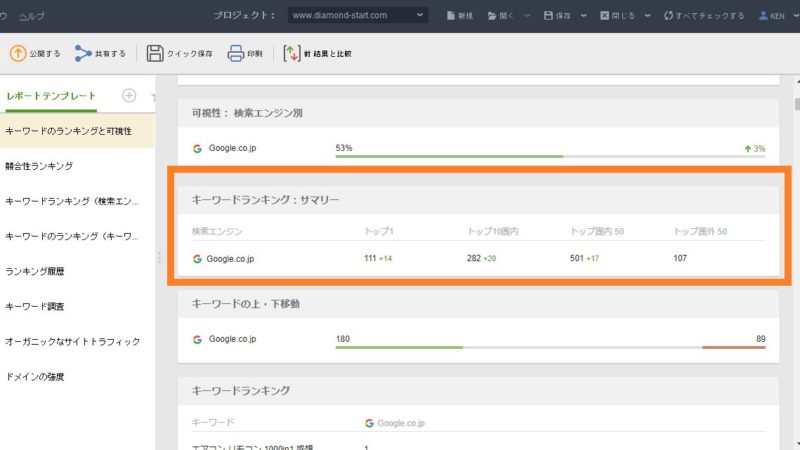Click the Publish (公開する) upload icon

[18, 53]
